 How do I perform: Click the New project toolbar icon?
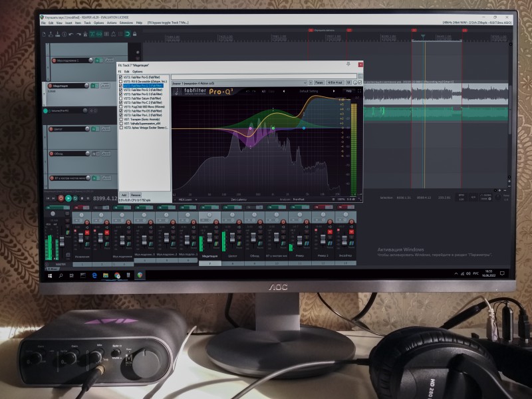44,35
